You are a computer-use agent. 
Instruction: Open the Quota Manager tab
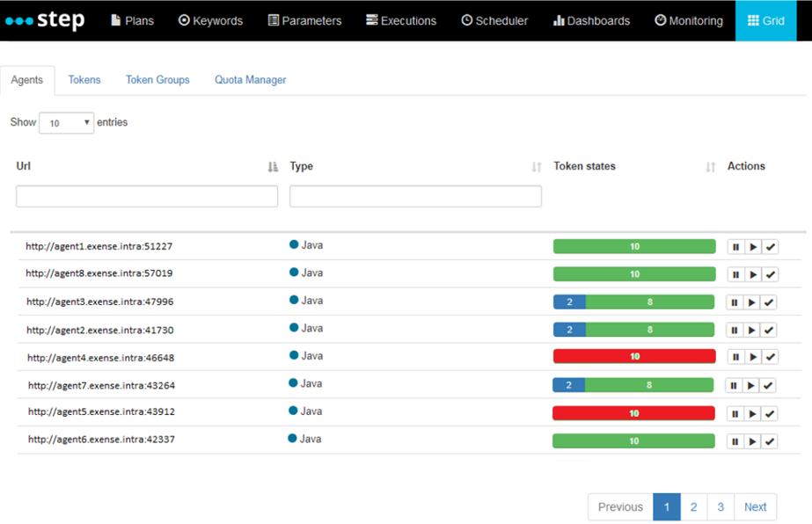point(250,79)
